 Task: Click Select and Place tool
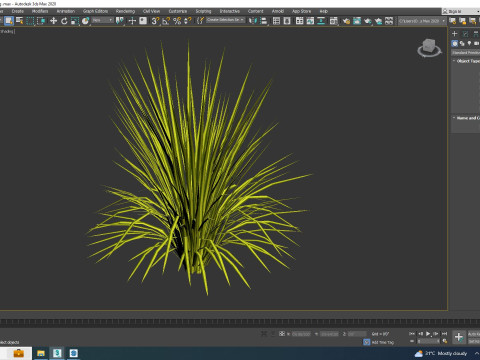click(x=85, y=21)
